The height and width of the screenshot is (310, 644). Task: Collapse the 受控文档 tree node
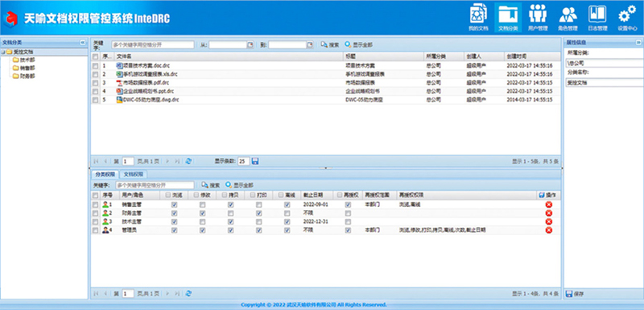[x=3, y=52]
